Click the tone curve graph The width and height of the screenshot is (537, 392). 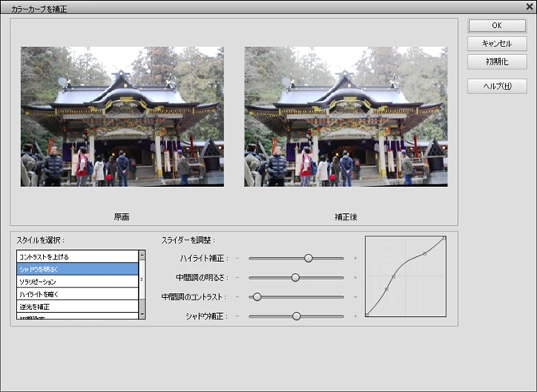click(406, 276)
